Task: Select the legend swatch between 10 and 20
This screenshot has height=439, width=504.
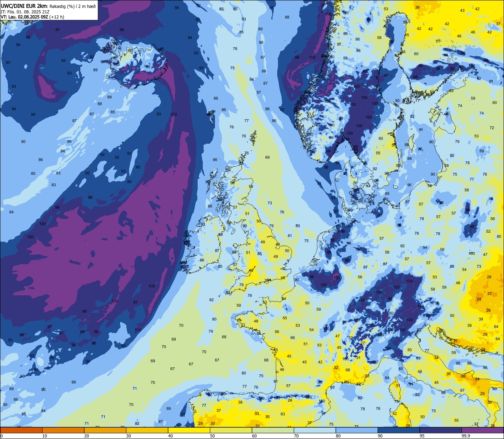Action: [63, 430]
